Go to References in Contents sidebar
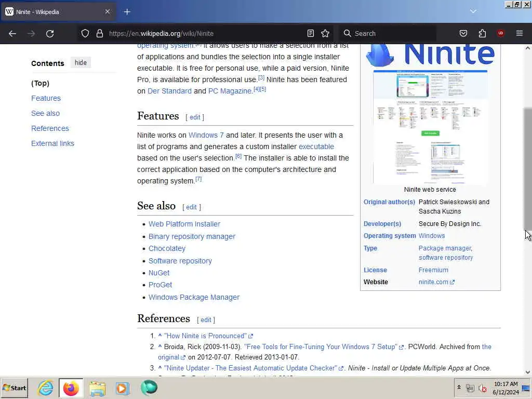Screen dimensions: 532x399 (x=50, y=129)
